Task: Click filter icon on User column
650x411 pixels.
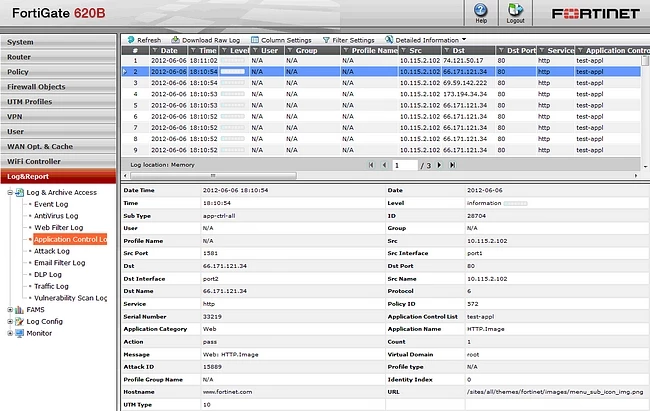Action: point(255,50)
